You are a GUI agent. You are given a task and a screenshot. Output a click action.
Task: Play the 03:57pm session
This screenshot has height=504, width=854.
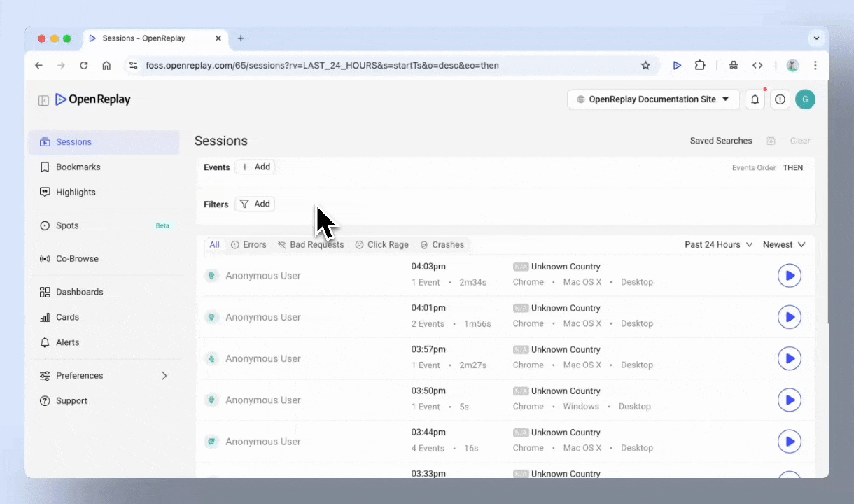click(x=790, y=358)
